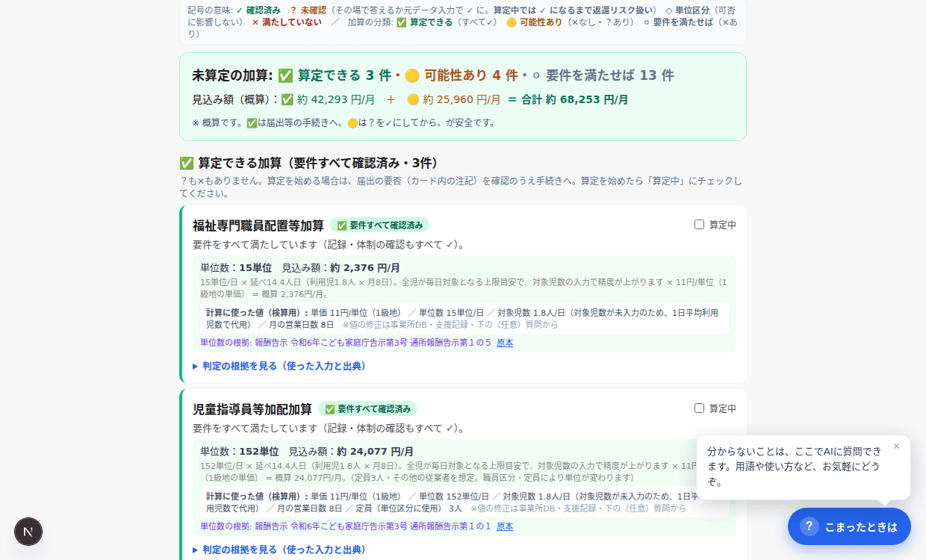This screenshot has width=926, height=560.
Task: Click the green check icon before 算定できる加算 heading
Action: 187,164
